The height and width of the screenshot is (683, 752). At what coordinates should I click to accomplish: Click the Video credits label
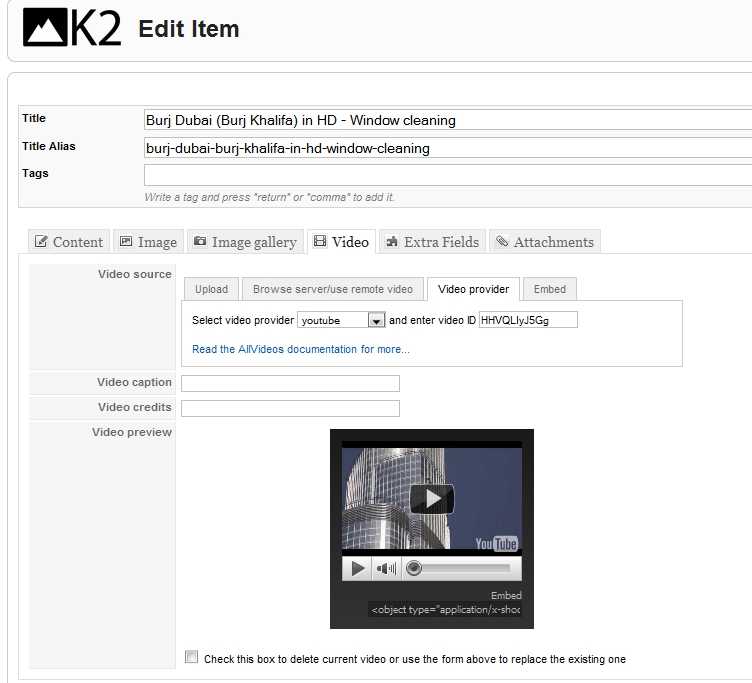135,407
